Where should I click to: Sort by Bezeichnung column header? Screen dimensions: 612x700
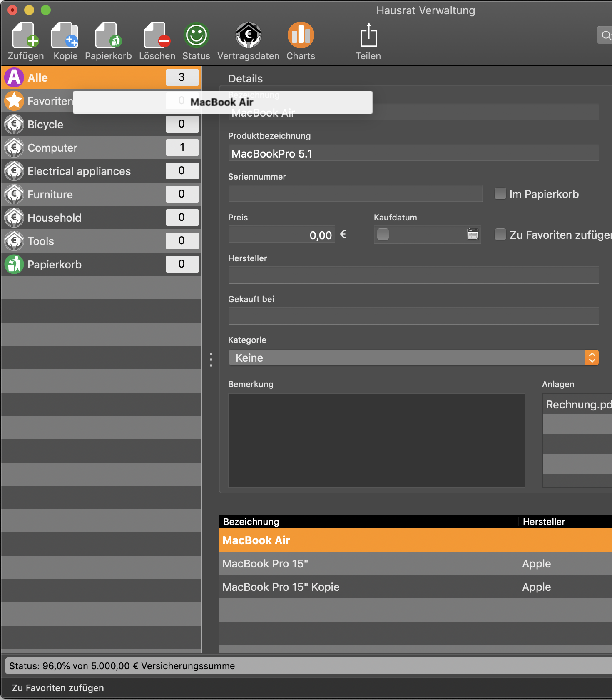pos(368,522)
